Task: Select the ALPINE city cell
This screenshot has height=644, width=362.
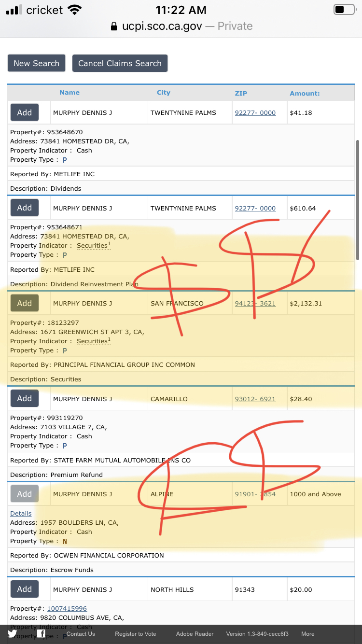Action: pos(190,494)
